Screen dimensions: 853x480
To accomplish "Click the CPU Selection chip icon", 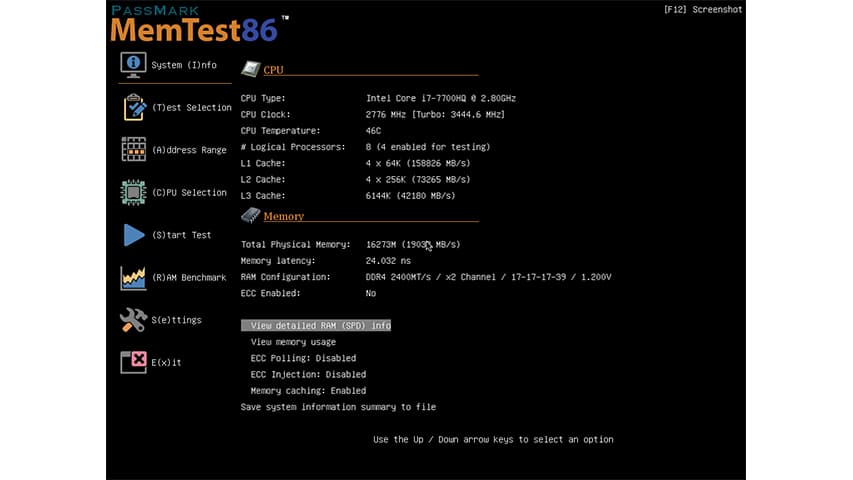I will [x=133, y=192].
